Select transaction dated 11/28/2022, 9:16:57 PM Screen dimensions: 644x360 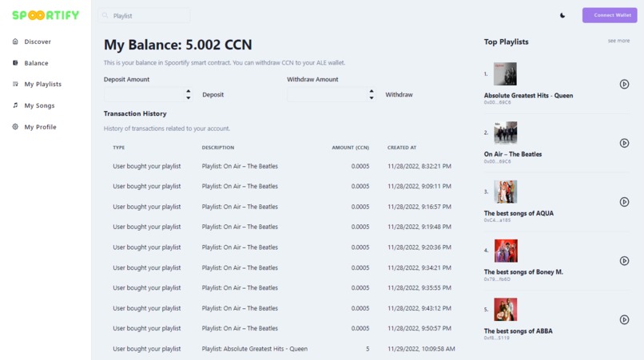click(282, 207)
